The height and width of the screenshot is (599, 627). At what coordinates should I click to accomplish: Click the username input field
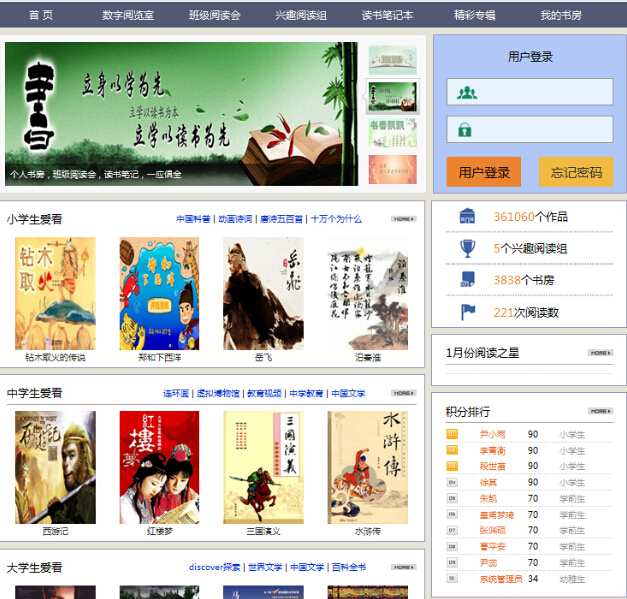[530, 92]
